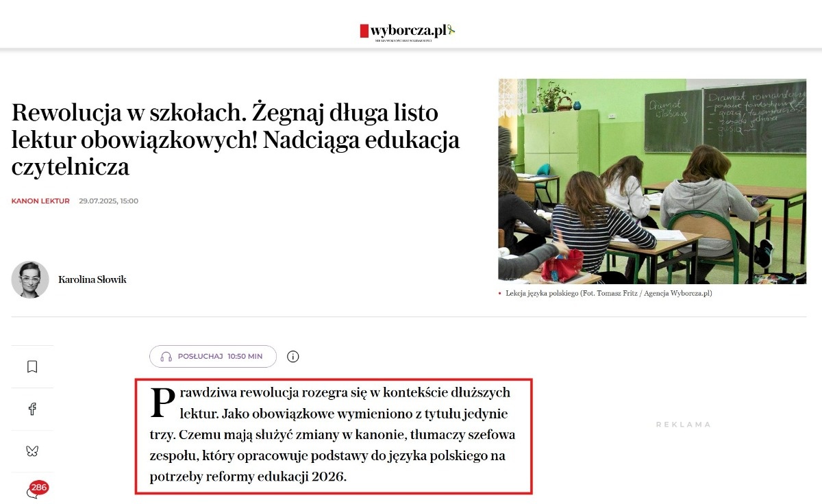Click the wyborcza.pl logo in header
The width and height of the screenshot is (822, 504).
tap(403, 30)
